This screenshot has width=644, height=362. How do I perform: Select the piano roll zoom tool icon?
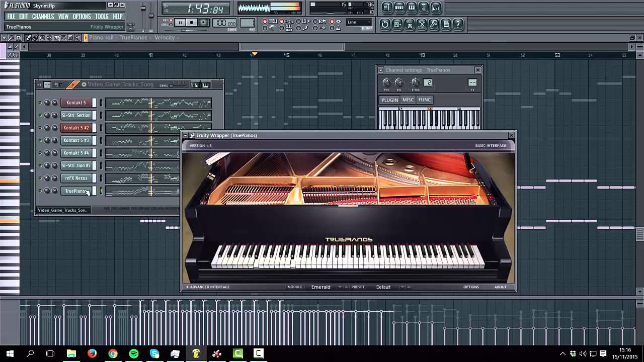[70, 38]
